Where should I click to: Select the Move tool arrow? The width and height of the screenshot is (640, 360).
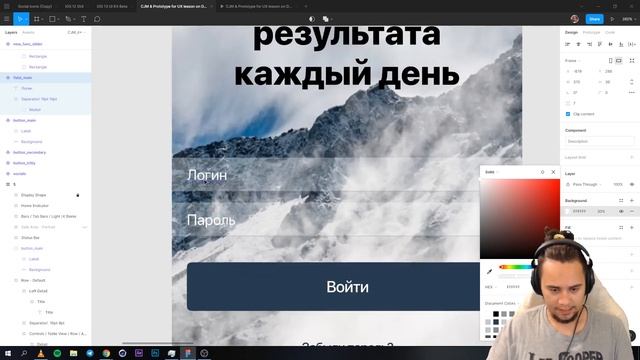point(19,19)
